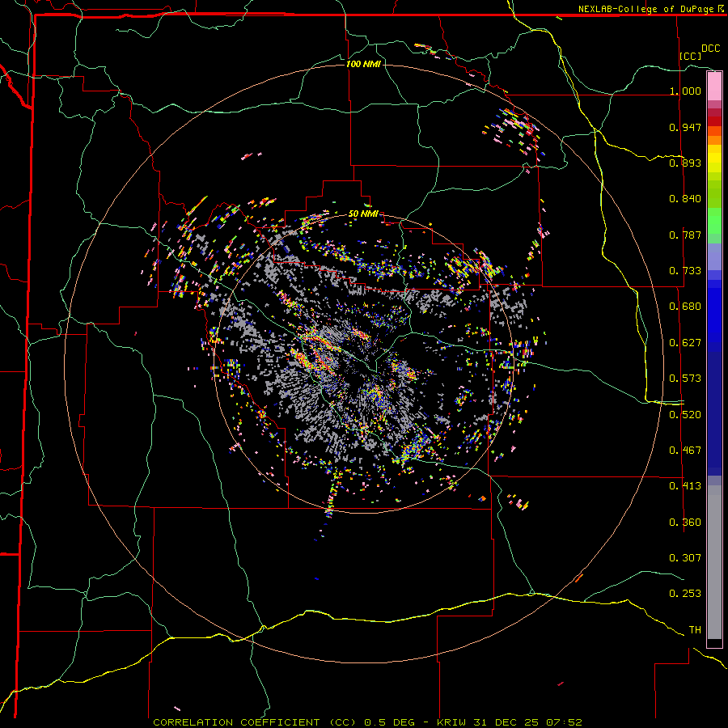Click the 0.787 legend value
Viewport: 728px width, 728px height.
click(x=685, y=235)
